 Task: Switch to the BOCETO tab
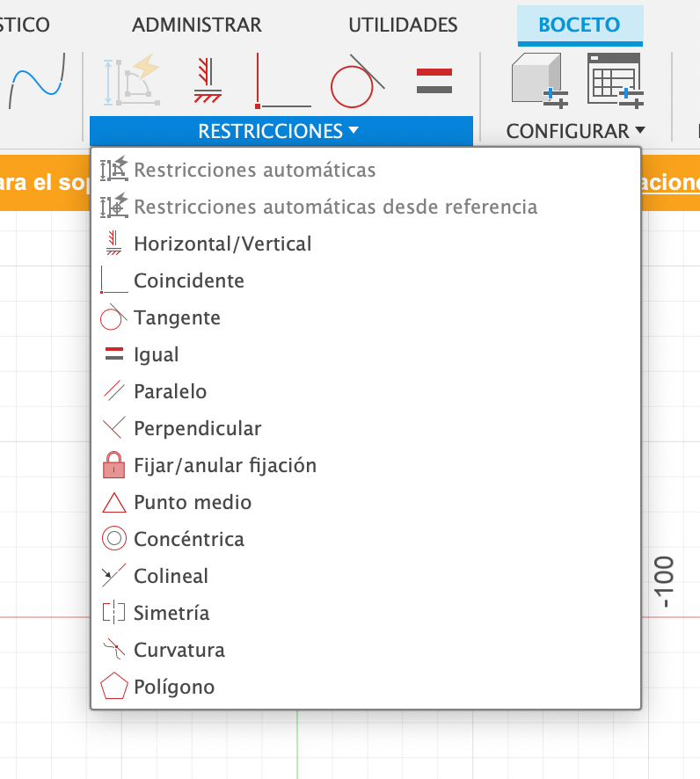[x=580, y=25]
